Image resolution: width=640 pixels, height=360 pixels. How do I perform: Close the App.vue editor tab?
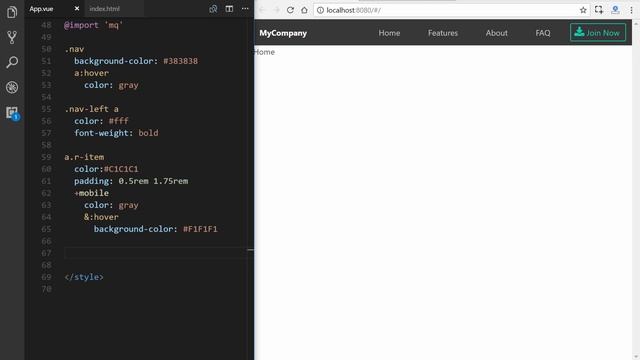pos(77,9)
